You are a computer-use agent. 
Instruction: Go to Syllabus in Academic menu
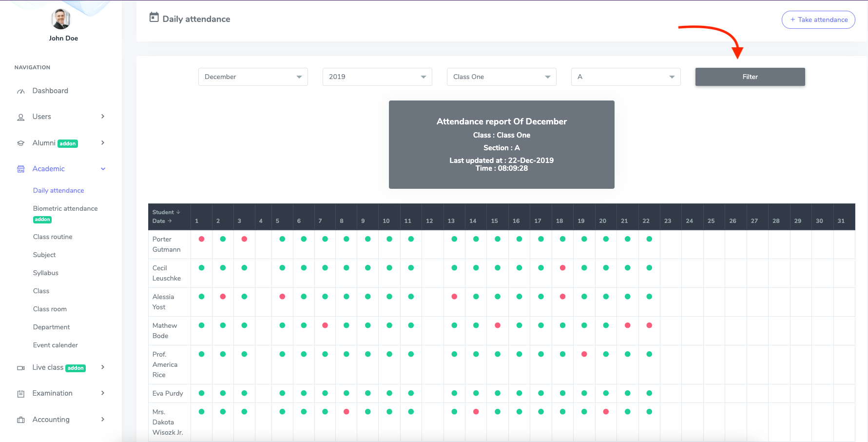pyautogui.click(x=46, y=273)
